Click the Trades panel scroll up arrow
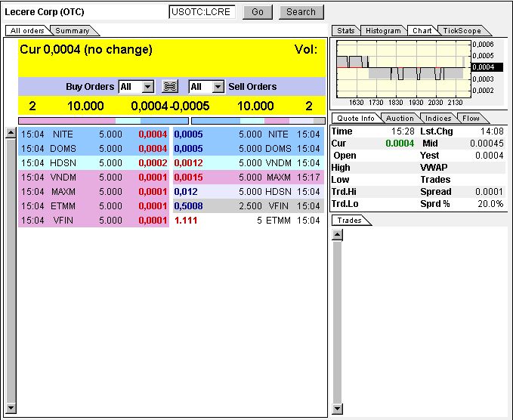513x420 pixels. pos(337,234)
